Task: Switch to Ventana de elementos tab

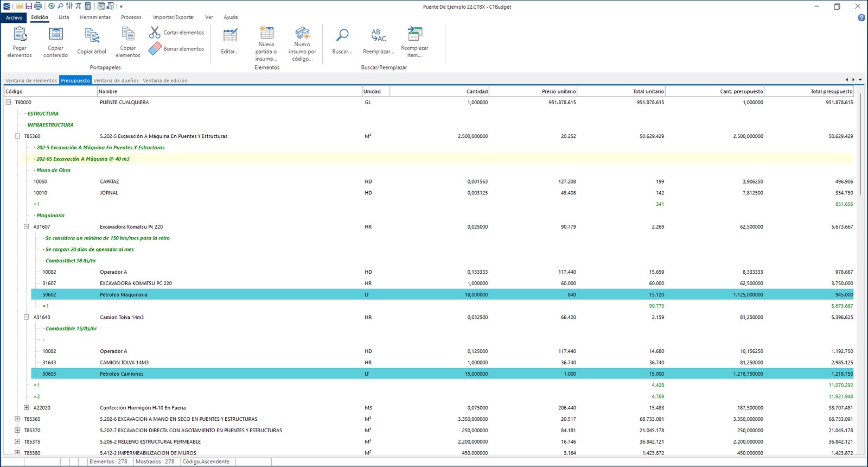Action: 31,80
